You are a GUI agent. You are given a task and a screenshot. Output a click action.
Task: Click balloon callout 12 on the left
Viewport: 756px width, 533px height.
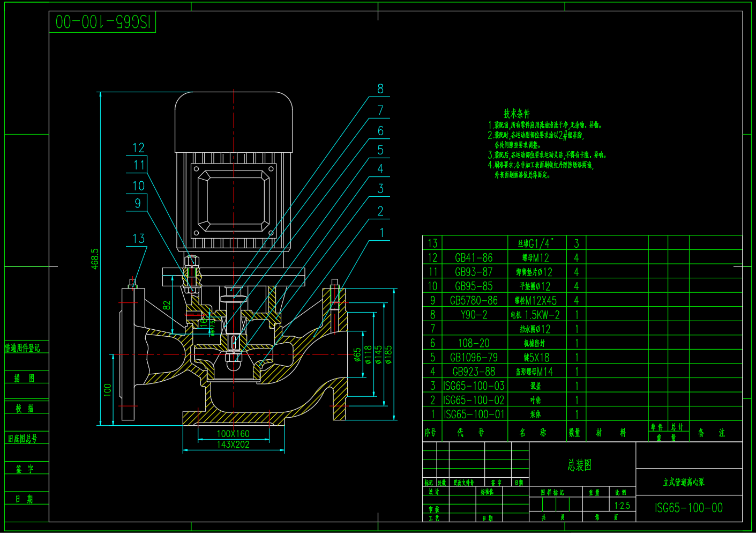pyautogui.click(x=138, y=147)
